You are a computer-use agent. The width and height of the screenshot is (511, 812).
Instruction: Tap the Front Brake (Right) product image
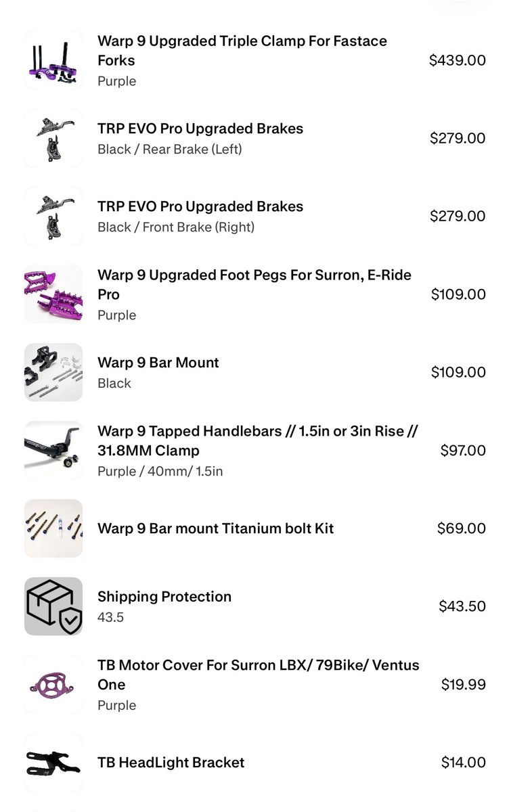53,216
